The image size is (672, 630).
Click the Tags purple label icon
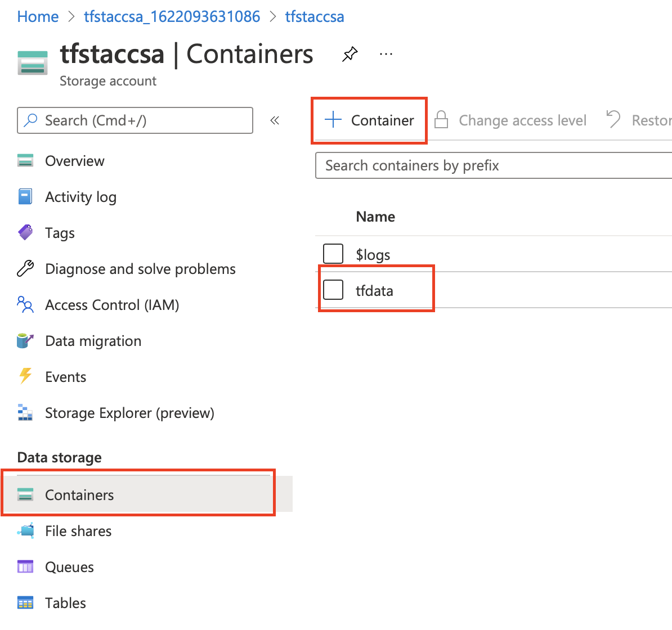coord(25,232)
